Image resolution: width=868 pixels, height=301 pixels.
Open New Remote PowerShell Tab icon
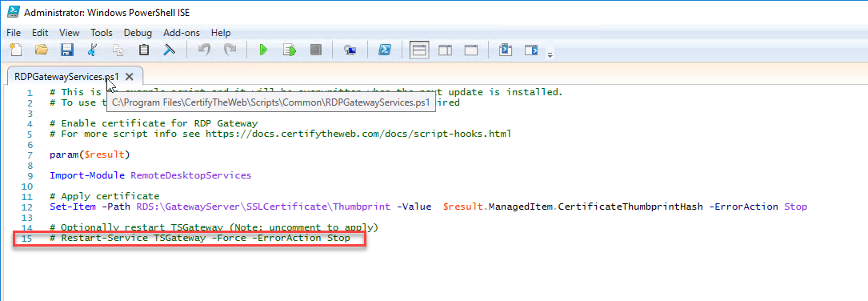tap(350, 50)
